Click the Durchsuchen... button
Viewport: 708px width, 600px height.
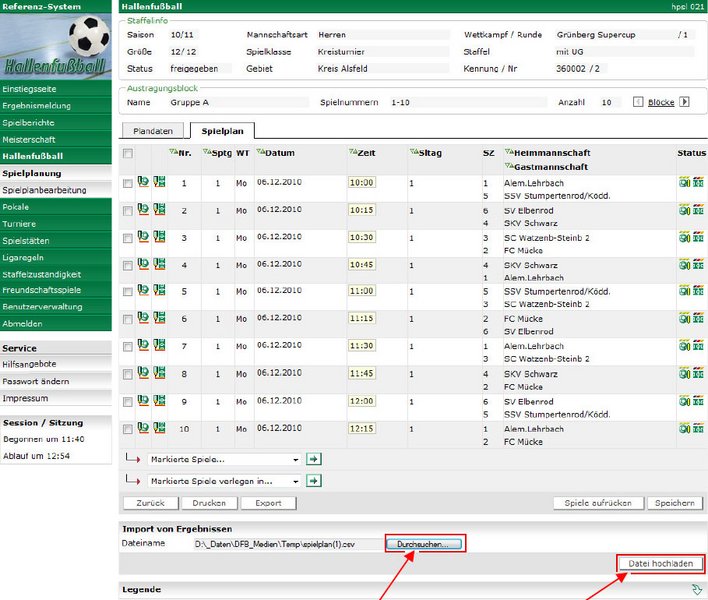[427, 544]
